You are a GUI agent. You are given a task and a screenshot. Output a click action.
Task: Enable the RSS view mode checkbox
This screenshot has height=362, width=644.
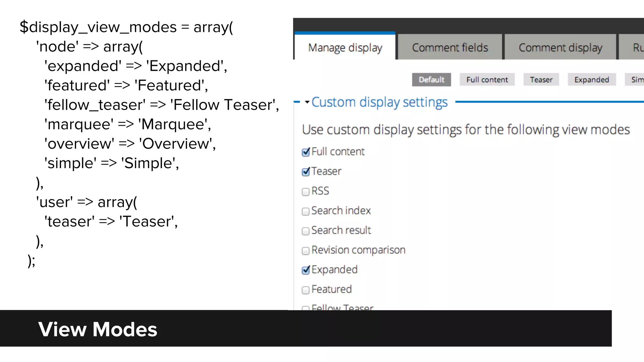pos(306,192)
